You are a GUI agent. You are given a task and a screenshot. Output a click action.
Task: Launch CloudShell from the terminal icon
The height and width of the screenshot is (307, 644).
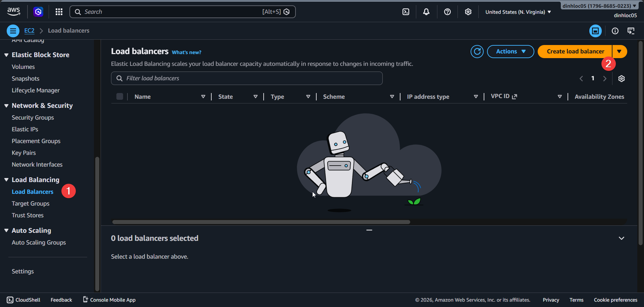click(406, 12)
